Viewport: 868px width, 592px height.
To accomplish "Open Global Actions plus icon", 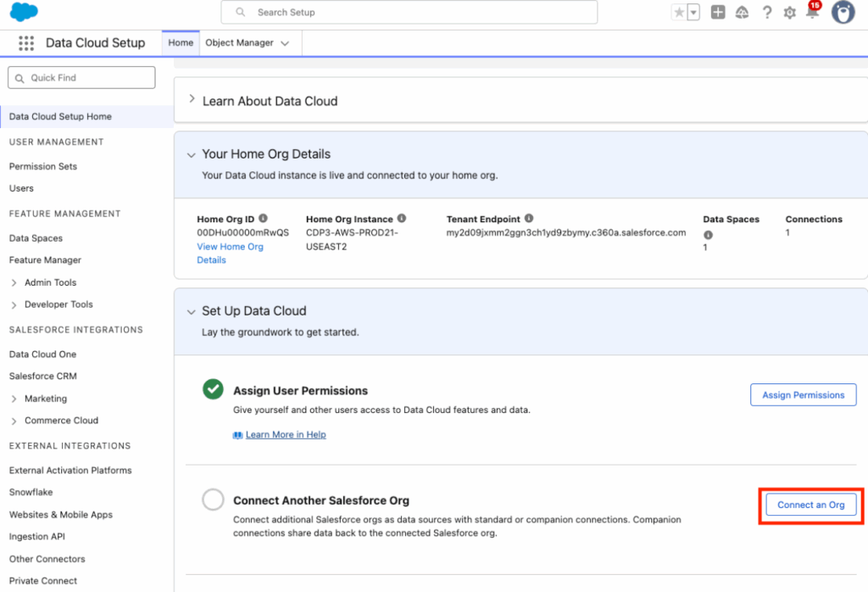I will tap(719, 13).
